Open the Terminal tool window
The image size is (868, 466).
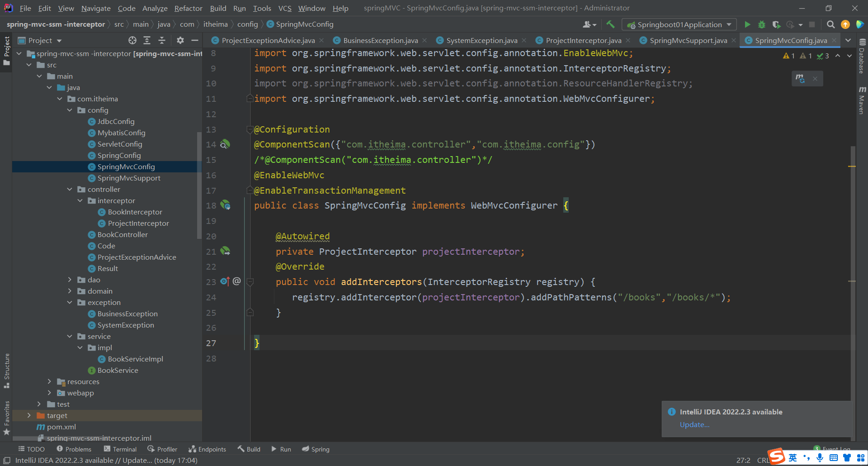point(120,449)
